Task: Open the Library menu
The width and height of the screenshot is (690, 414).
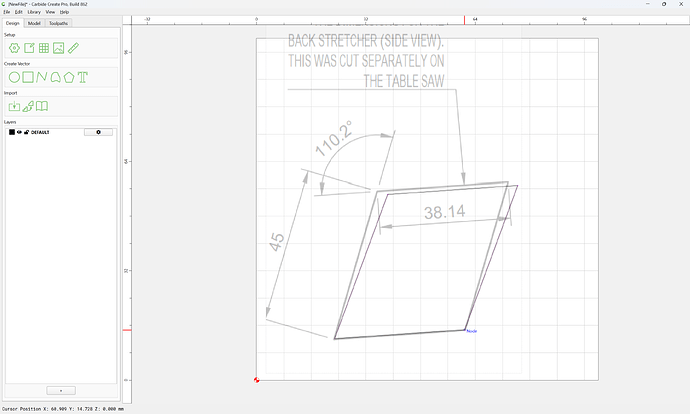Action: click(x=34, y=12)
